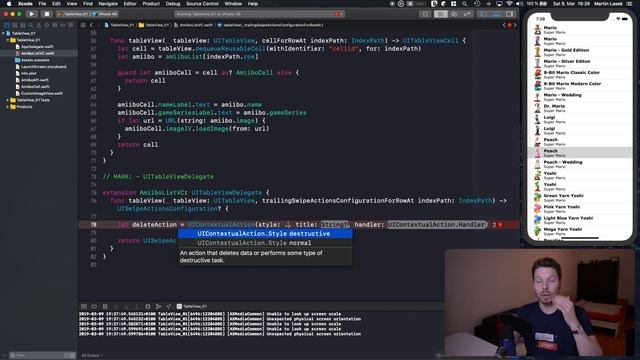Expand the Products folder
Viewport: 640px width, 360px height.
coord(8,107)
